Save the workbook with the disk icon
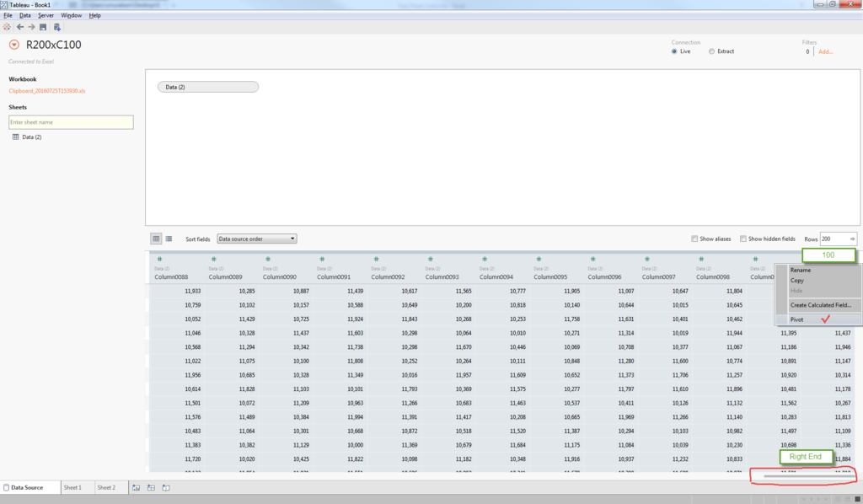The width and height of the screenshot is (863, 504). point(43,27)
